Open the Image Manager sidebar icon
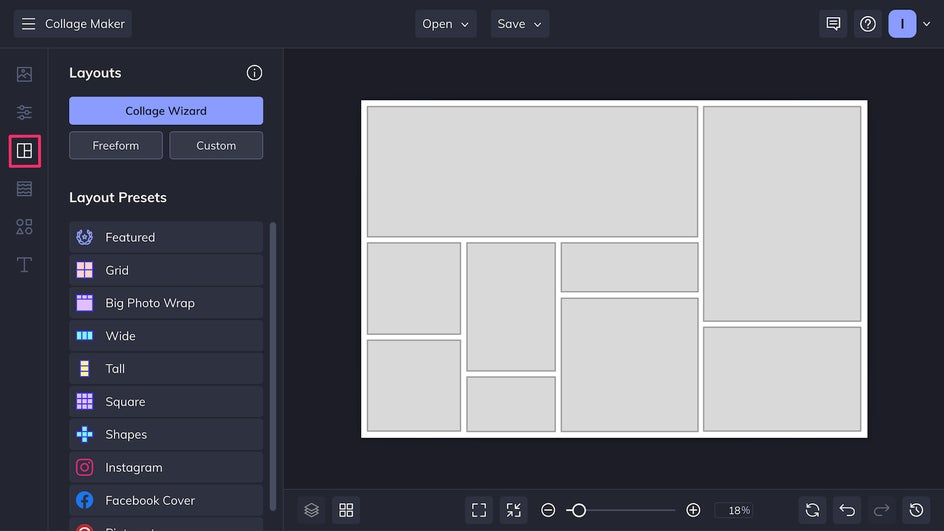Viewport: 944px width, 531px height. (24, 74)
